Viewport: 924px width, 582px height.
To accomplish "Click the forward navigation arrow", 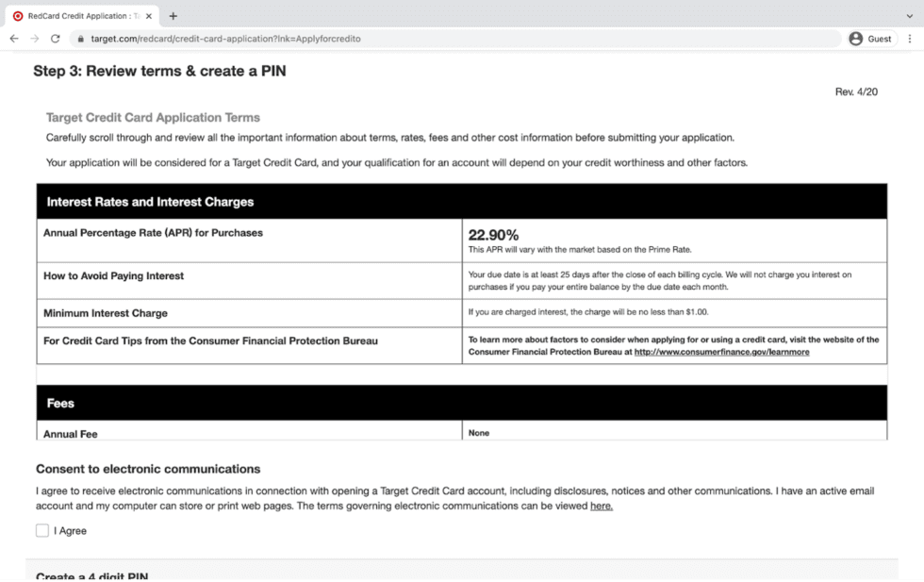I will [34, 39].
